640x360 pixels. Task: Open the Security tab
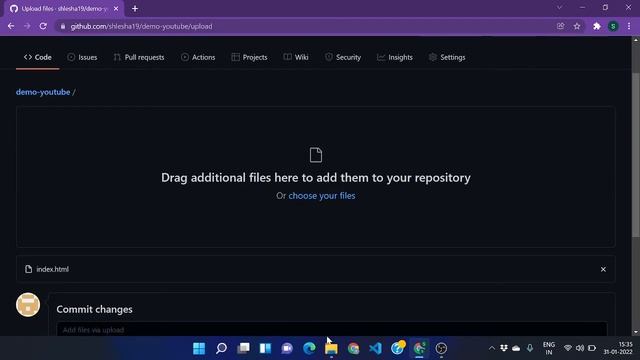(343, 57)
